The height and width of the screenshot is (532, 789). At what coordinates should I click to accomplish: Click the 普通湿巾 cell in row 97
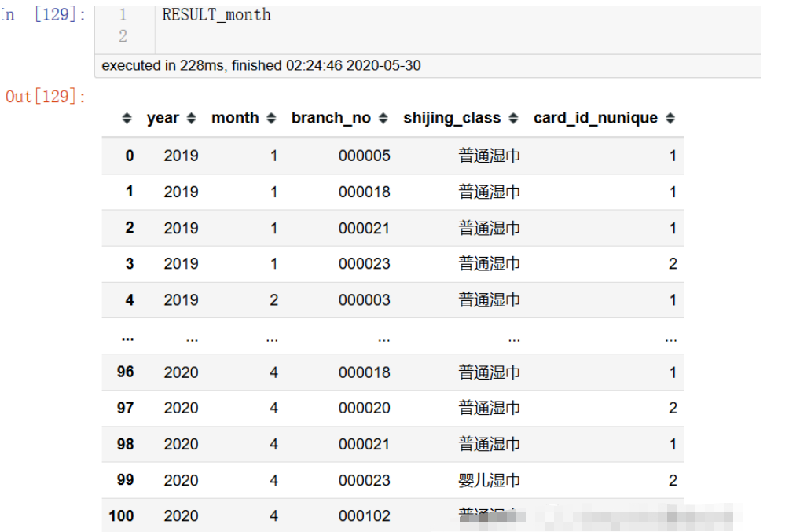click(489, 408)
